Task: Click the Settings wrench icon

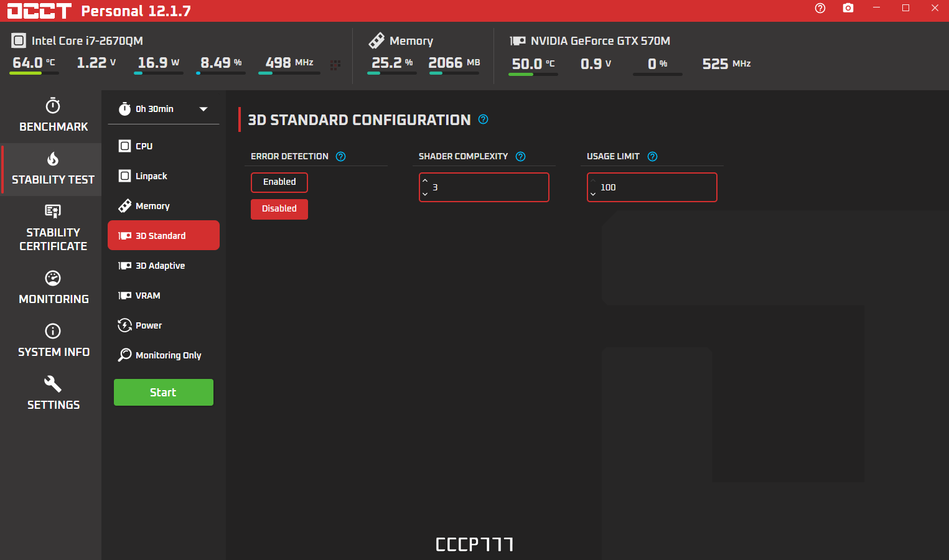Action: coord(53,384)
